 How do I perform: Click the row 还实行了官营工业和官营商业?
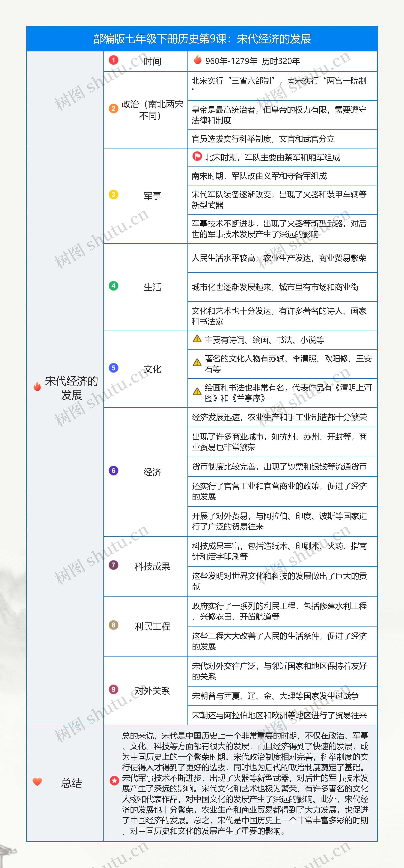click(x=282, y=491)
